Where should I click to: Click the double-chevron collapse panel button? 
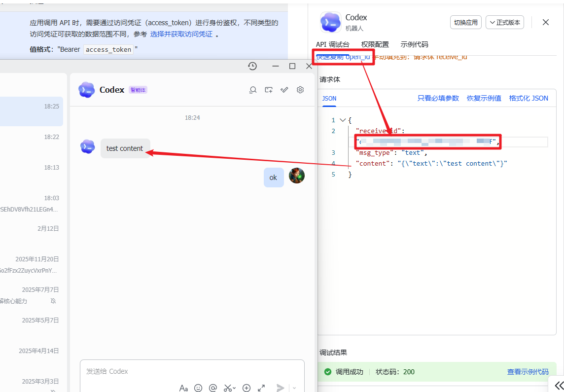[x=559, y=385]
